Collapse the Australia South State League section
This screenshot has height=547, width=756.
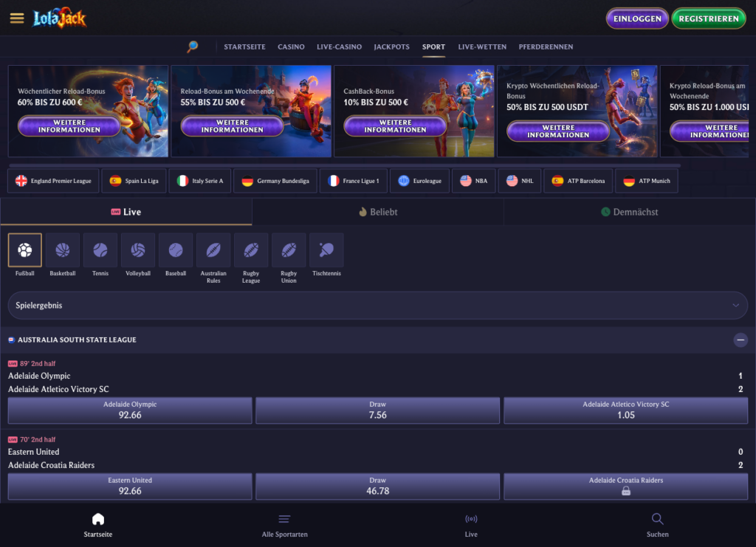(x=740, y=340)
